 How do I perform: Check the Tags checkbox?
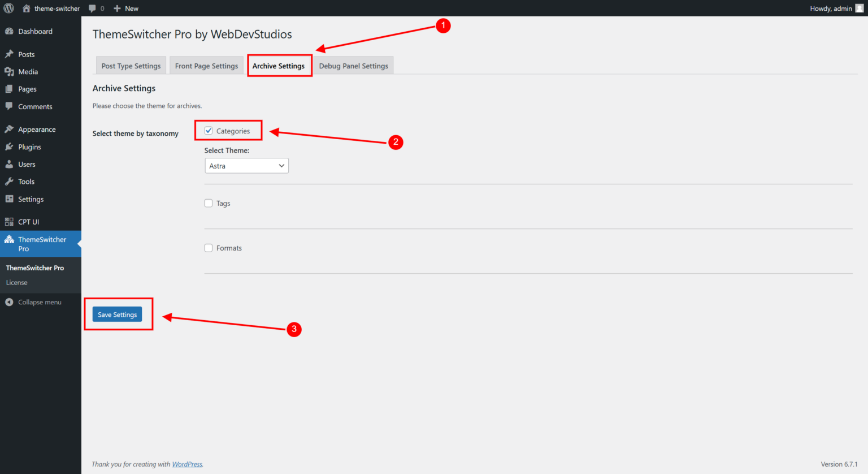tap(209, 203)
